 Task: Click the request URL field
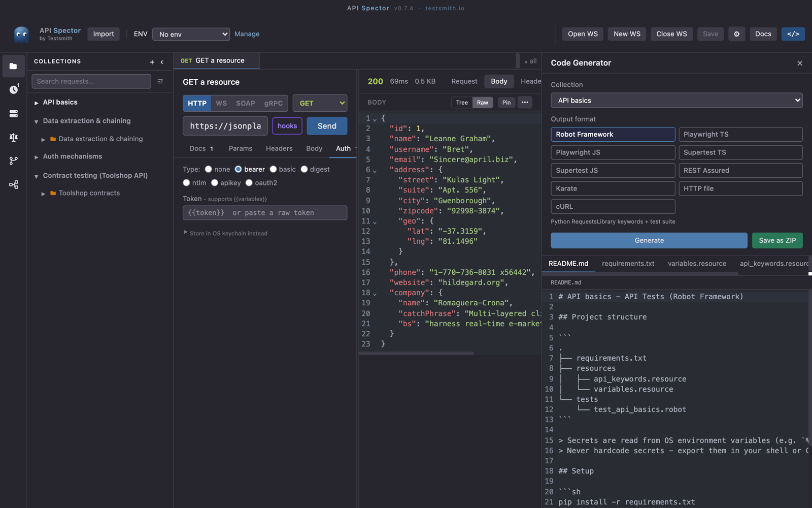225,126
